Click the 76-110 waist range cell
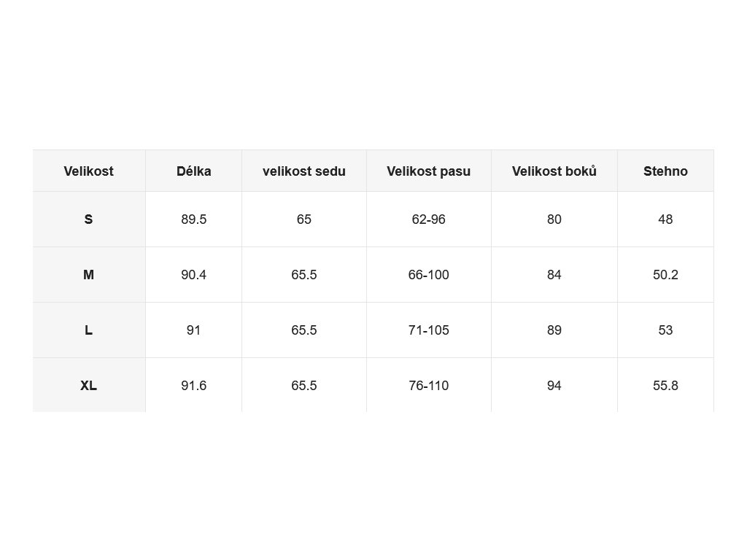Viewport: 747px width, 560px height. click(428, 385)
